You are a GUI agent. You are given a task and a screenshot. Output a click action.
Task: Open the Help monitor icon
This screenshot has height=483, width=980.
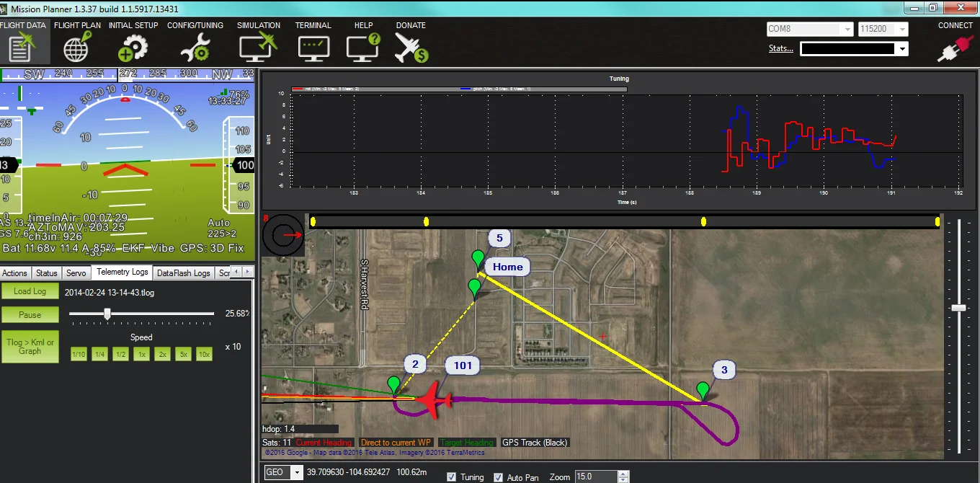pos(363,48)
